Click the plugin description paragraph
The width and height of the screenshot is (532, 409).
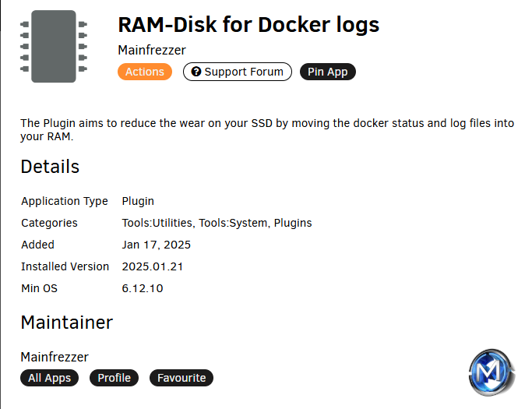click(267, 129)
